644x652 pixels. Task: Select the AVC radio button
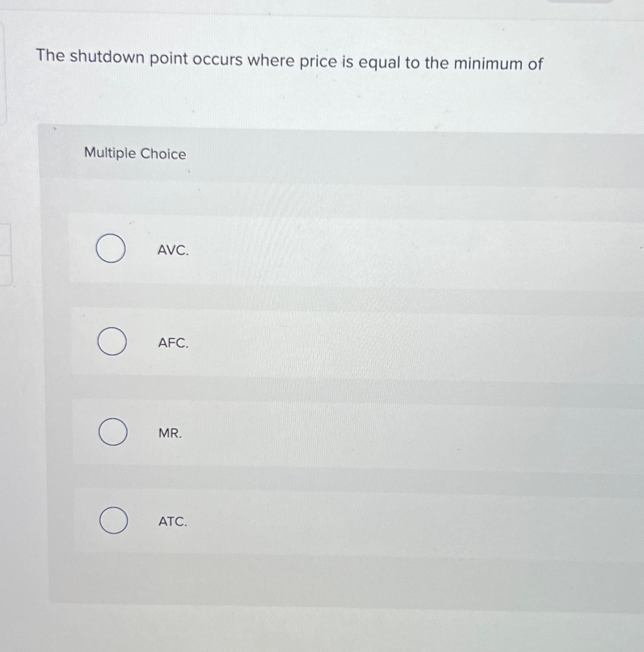click(x=112, y=249)
